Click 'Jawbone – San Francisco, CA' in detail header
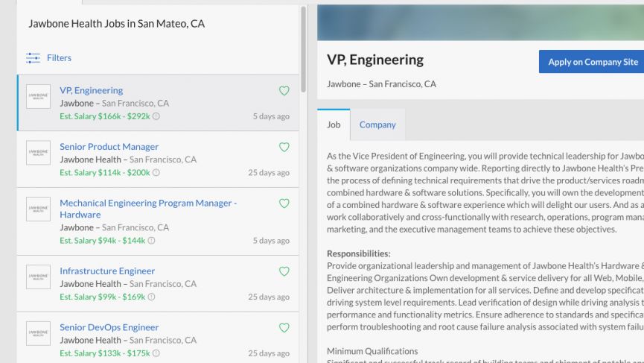644x363 pixels. (x=381, y=84)
